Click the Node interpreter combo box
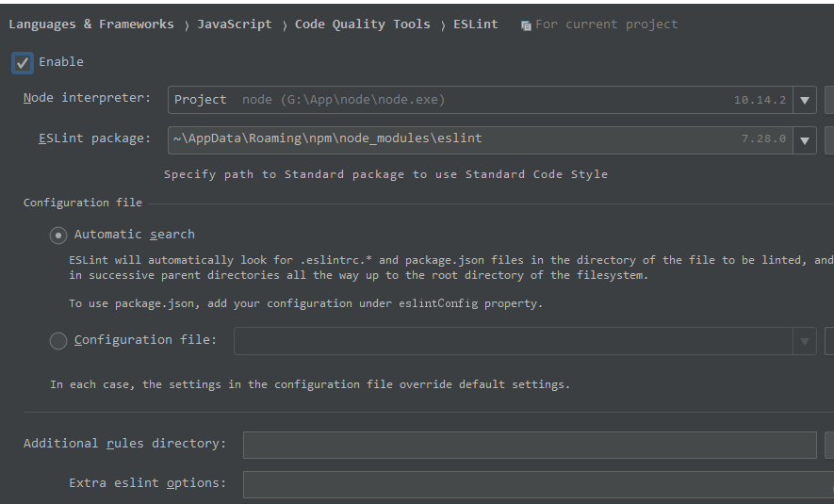 tap(492, 100)
